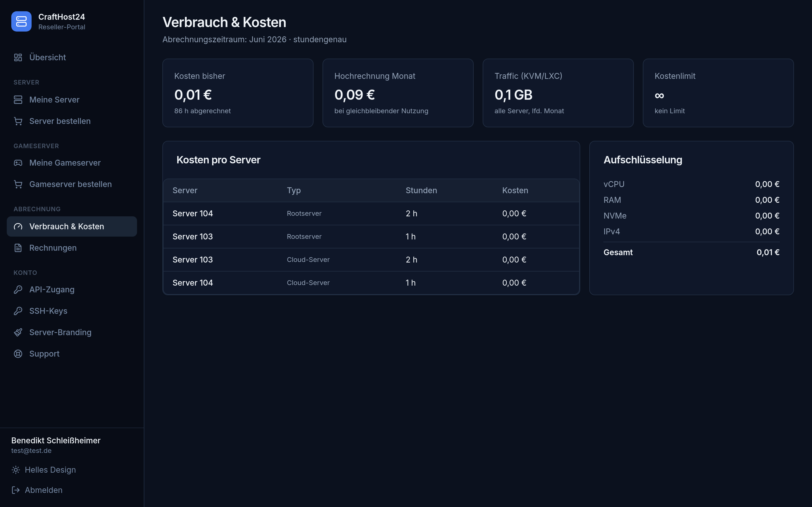Click the Server bestellen cart icon

18,121
